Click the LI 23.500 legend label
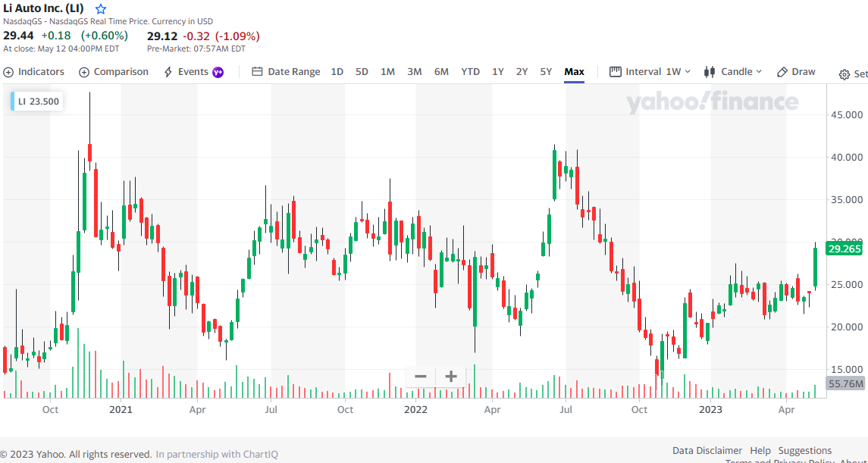 click(x=36, y=102)
